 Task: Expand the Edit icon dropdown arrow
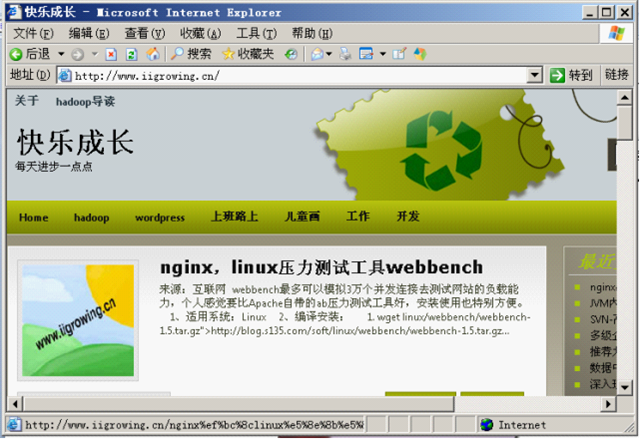click(383, 54)
